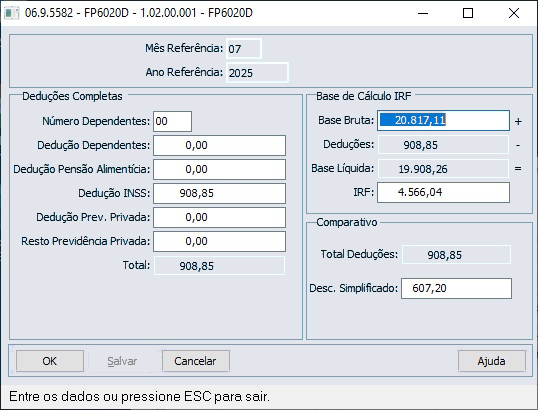Click the Base de Cálculo IRF group title
This screenshot has height=410, width=538.
(363, 96)
